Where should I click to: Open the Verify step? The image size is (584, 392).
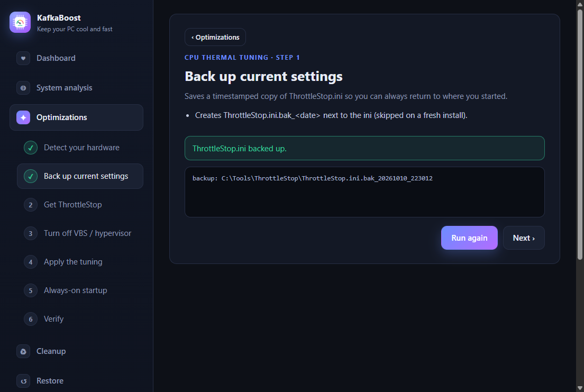point(80,320)
